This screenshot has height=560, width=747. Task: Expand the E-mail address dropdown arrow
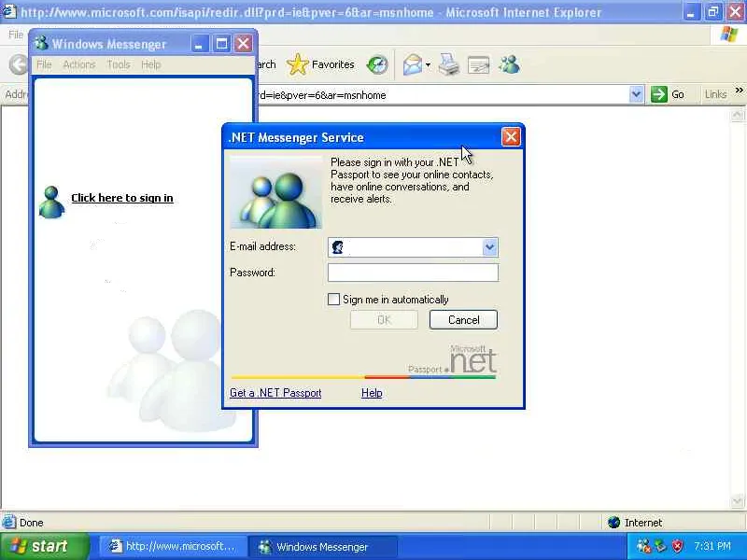(489, 247)
